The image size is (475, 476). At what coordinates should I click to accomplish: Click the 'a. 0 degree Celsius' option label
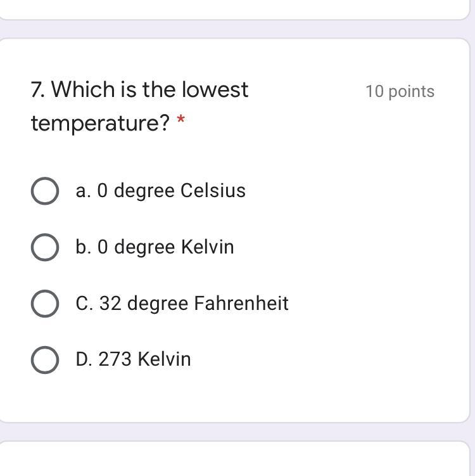160,191
